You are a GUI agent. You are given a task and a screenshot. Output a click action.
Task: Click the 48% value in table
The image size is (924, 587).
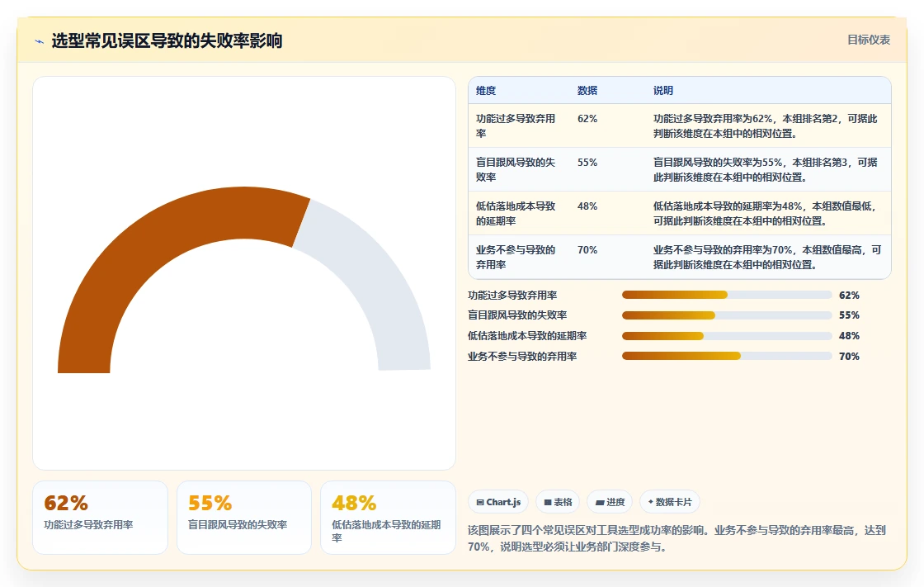(x=587, y=206)
